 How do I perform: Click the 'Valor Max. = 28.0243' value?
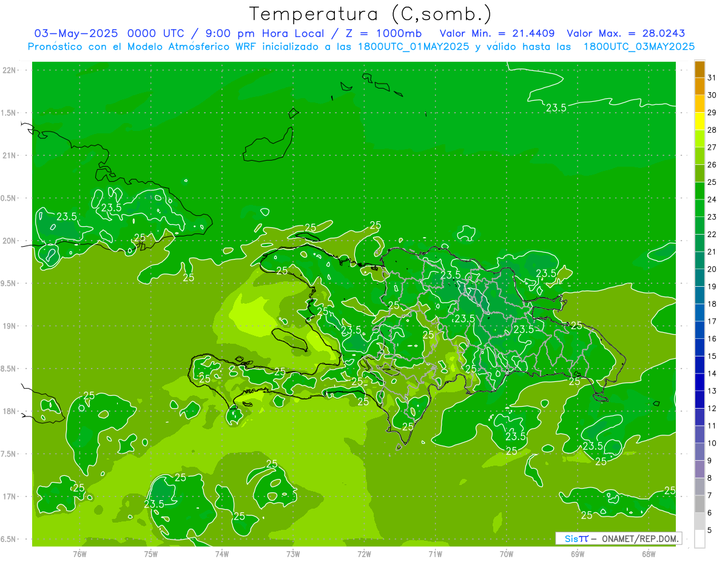(x=626, y=33)
